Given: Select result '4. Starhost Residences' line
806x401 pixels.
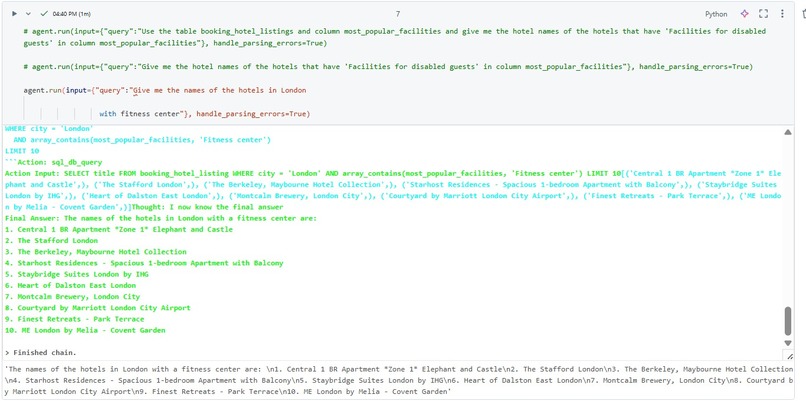Looking at the screenshot, I should pos(144,263).
